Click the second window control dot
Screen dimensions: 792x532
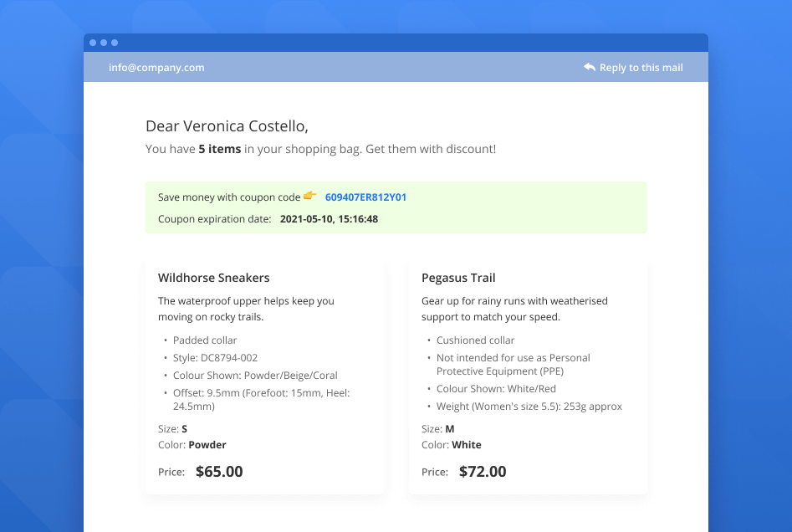coord(104,43)
